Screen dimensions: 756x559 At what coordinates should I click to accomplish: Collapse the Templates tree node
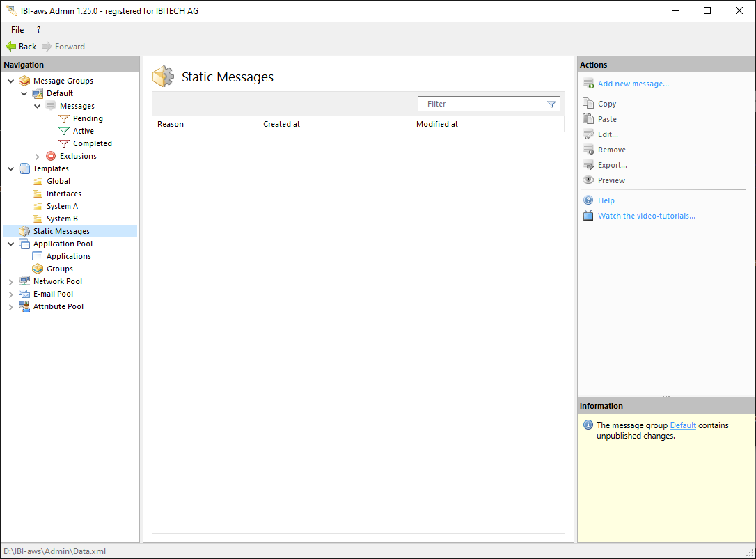[x=10, y=168]
